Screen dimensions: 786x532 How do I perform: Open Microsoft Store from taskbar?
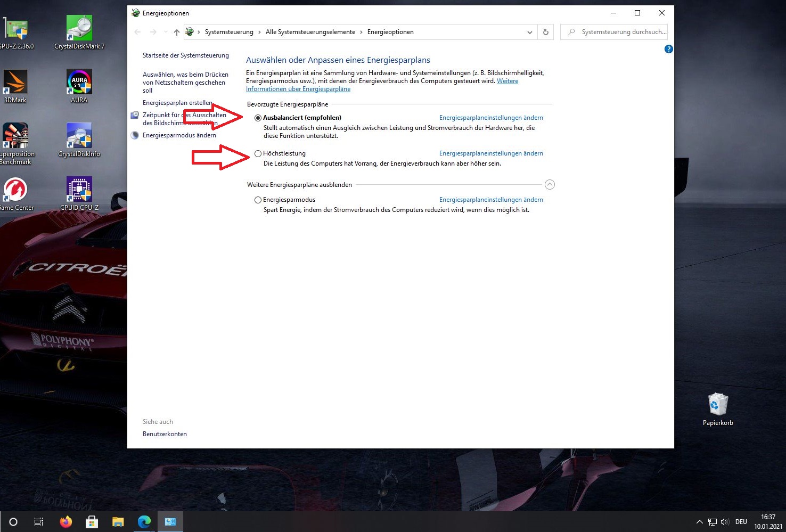pos(92,522)
